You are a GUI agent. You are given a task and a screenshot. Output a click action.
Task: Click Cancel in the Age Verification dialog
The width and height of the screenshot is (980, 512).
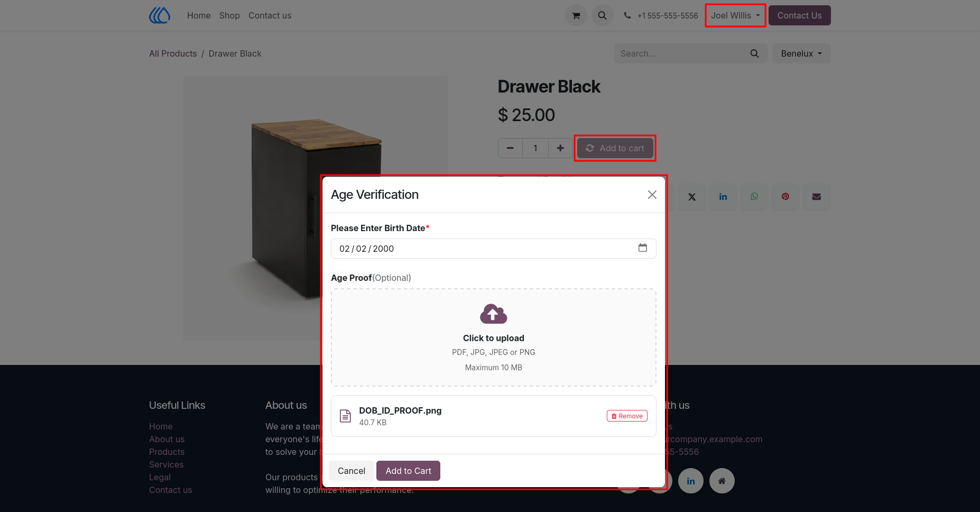pos(352,471)
